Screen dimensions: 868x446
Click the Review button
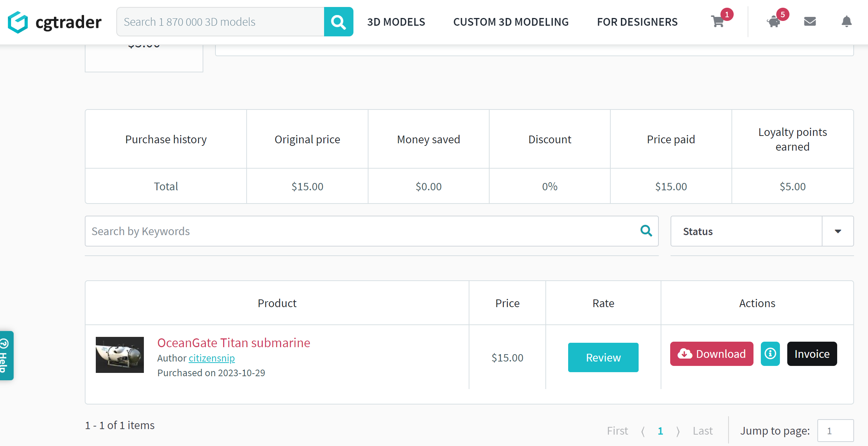(x=603, y=357)
